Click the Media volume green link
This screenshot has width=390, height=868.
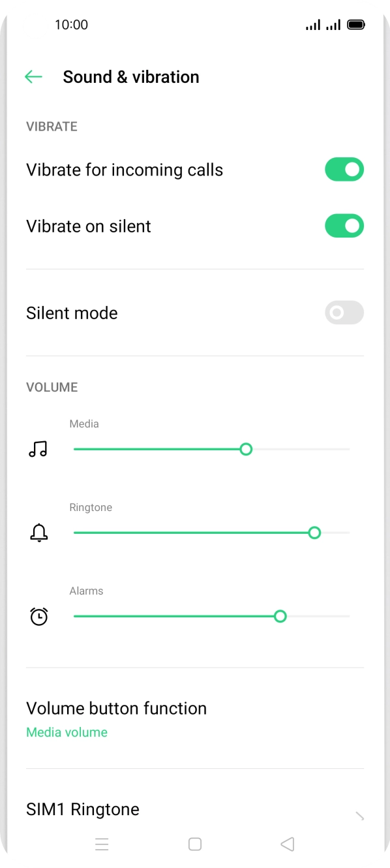coord(67,732)
